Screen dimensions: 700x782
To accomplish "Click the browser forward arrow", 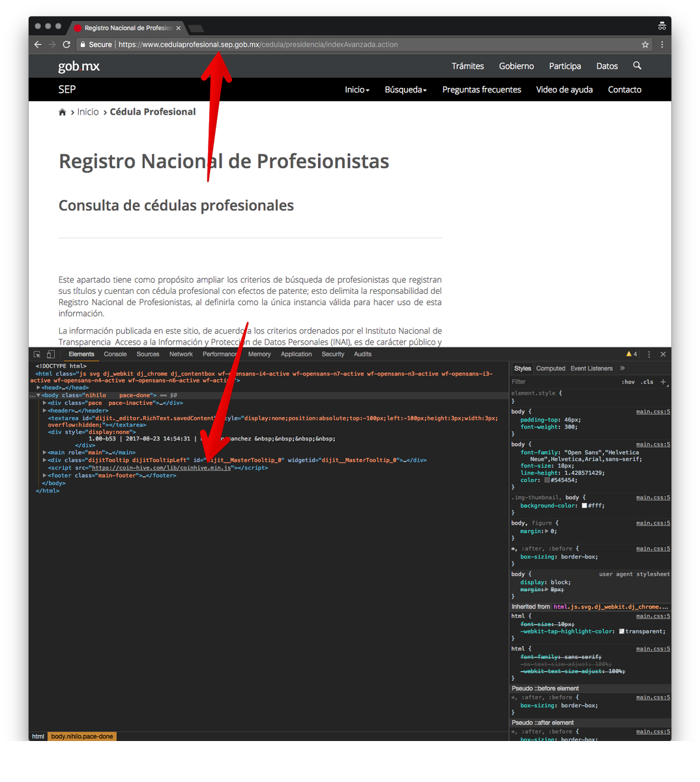I will tap(52, 44).
